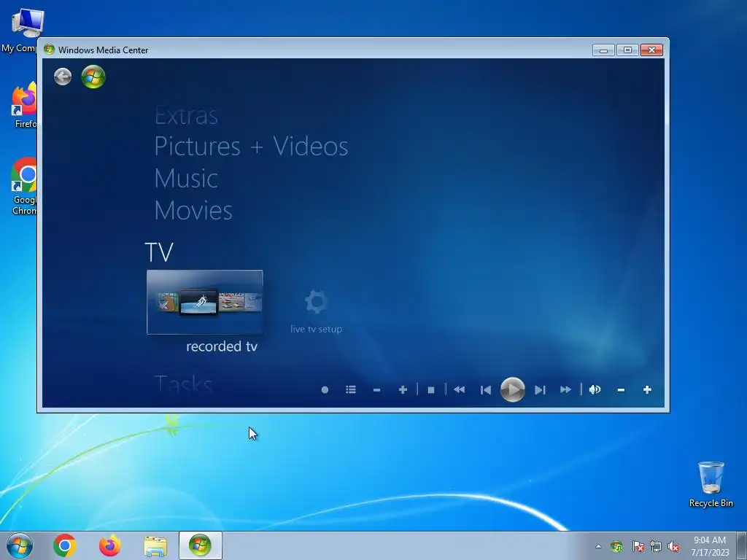Click channel up plus button
This screenshot has height=560, width=747.
point(403,390)
